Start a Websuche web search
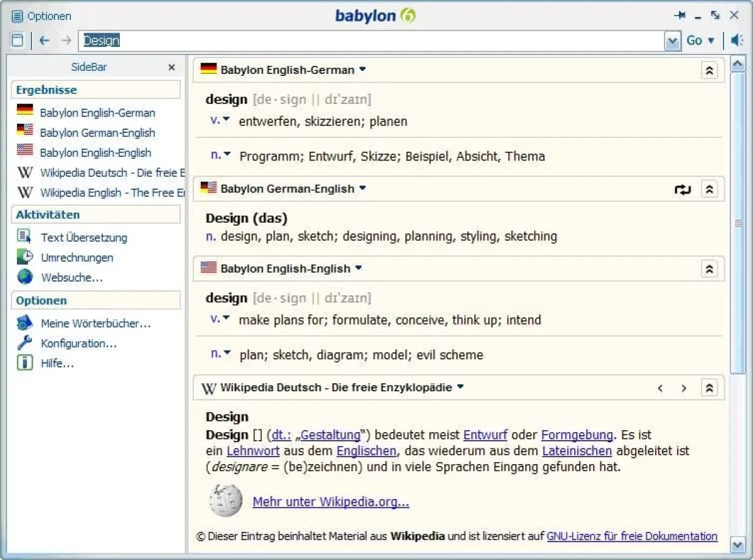Image resolution: width=753 pixels, height=560 pixels. [x=71, y=277]
